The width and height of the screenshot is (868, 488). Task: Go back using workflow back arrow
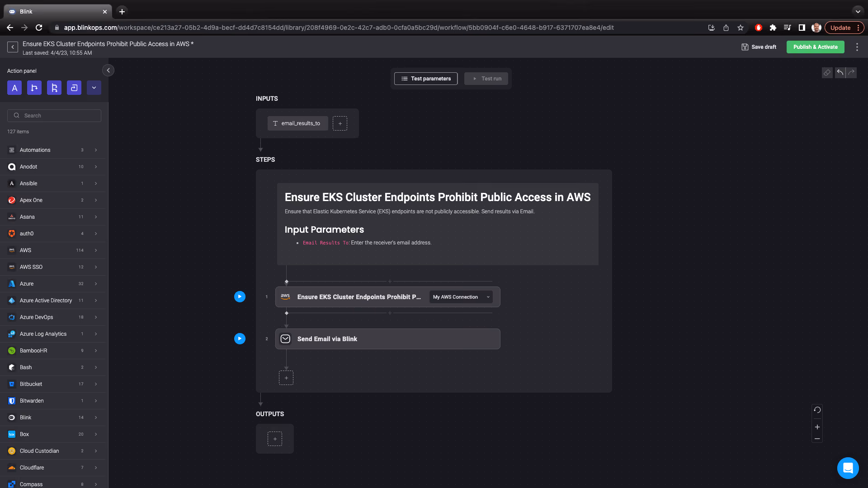coord(13,47)
